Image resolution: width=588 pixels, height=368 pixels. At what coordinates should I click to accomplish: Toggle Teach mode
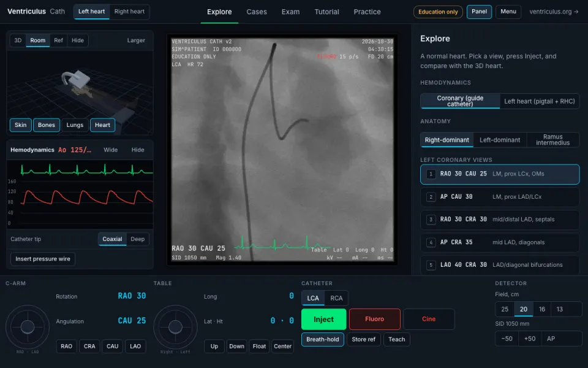pyautogui.click(x=397, y=339)
